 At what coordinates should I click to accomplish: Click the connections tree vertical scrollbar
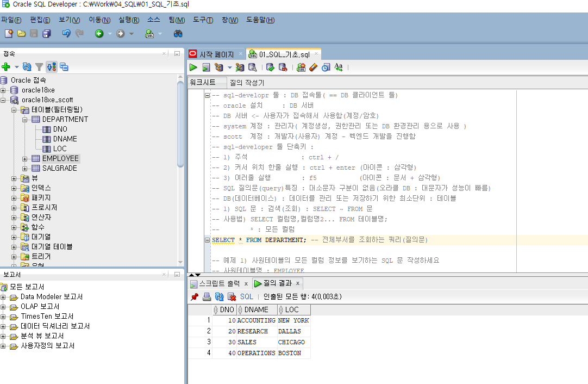pos(180,124)
